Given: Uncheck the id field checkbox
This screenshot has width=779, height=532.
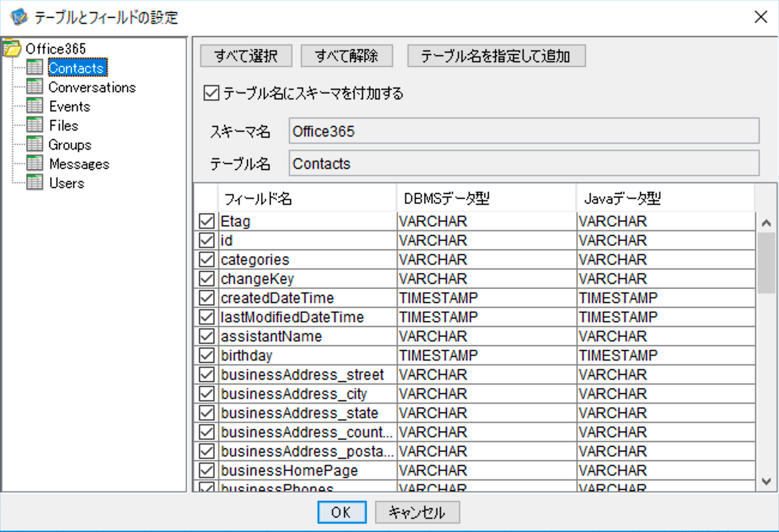Looking at the screenshot, I should (x=206, y=240).
